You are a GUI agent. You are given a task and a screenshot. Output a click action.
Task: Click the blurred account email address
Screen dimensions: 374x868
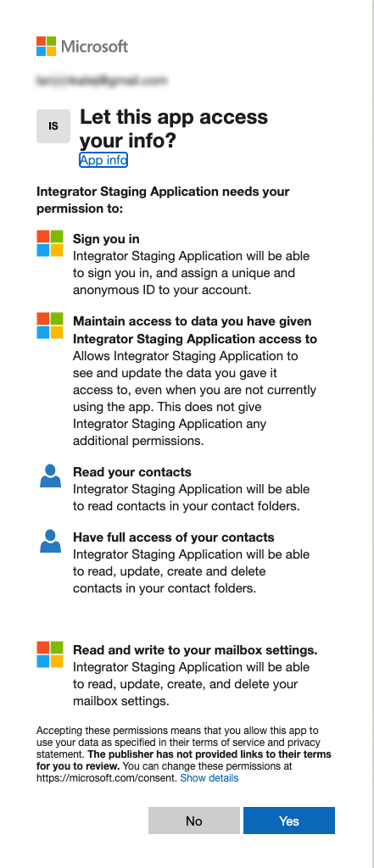[x=102, y=81]
